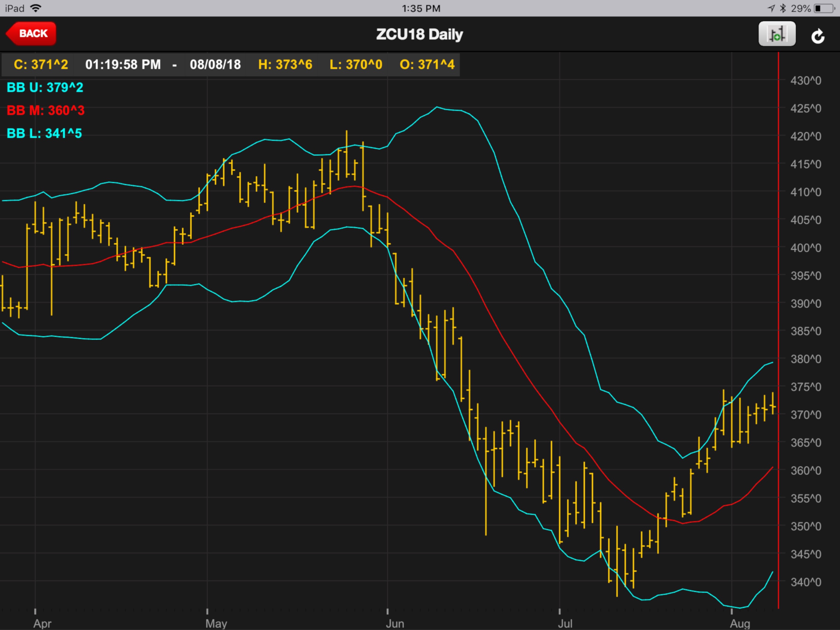Tap the 410^0 price axis label
Image resolution: width=840 pixels, height=630 pixels.
pyautogui.click(x=806, y=192)
